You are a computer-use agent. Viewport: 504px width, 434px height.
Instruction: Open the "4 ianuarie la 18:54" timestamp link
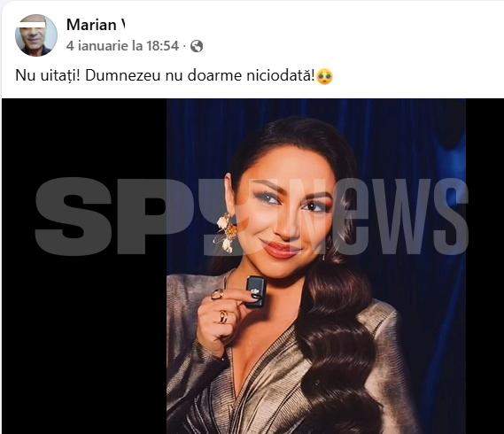[x=122, y=46]
